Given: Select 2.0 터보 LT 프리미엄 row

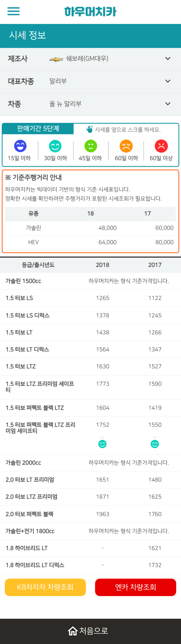Looking at the screenshot, I should click(x=90, y=479).
